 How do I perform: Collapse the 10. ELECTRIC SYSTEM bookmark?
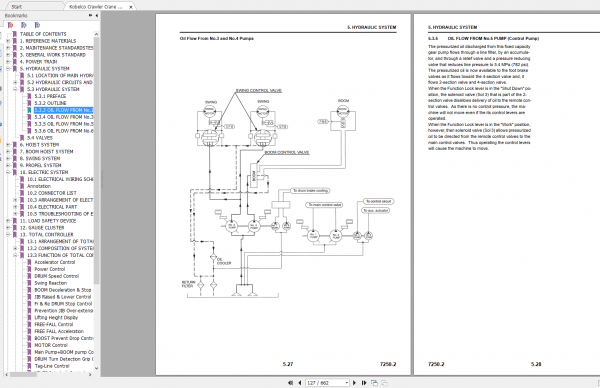(8, 172)
